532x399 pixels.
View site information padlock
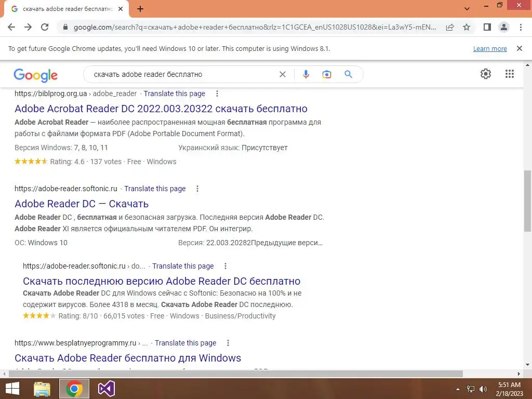(65, 27)
